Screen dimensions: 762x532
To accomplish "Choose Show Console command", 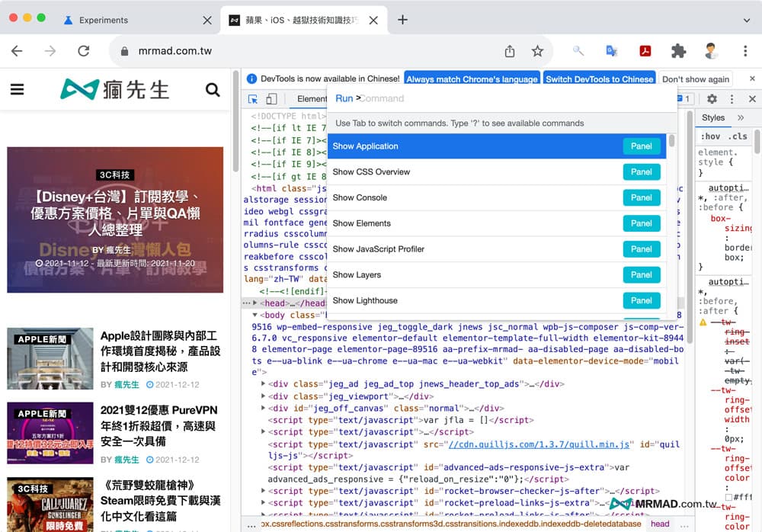I will [x=497, y=198].
